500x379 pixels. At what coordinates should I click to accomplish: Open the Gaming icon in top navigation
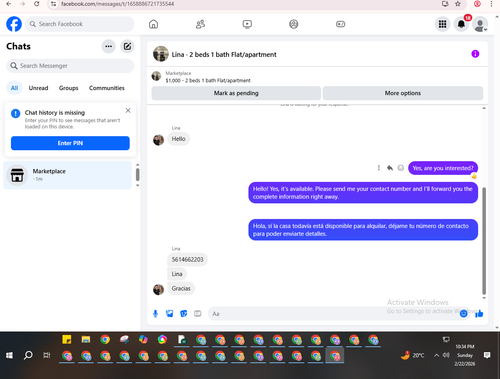point(340,24)
